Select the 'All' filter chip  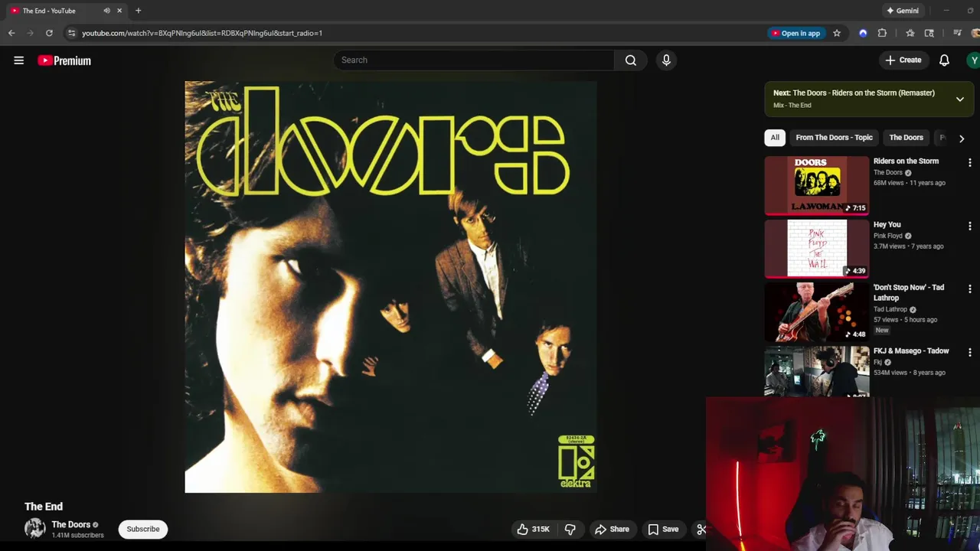point(775,138)
